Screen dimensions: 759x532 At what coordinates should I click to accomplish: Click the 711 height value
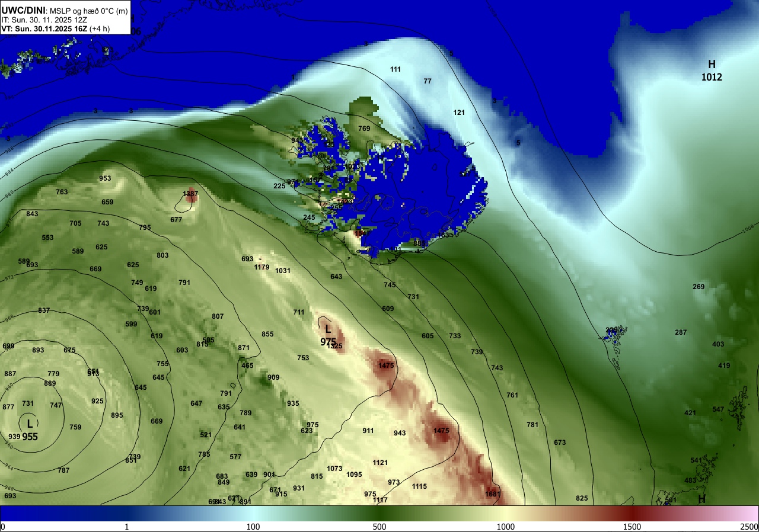[x=299, y=312]
